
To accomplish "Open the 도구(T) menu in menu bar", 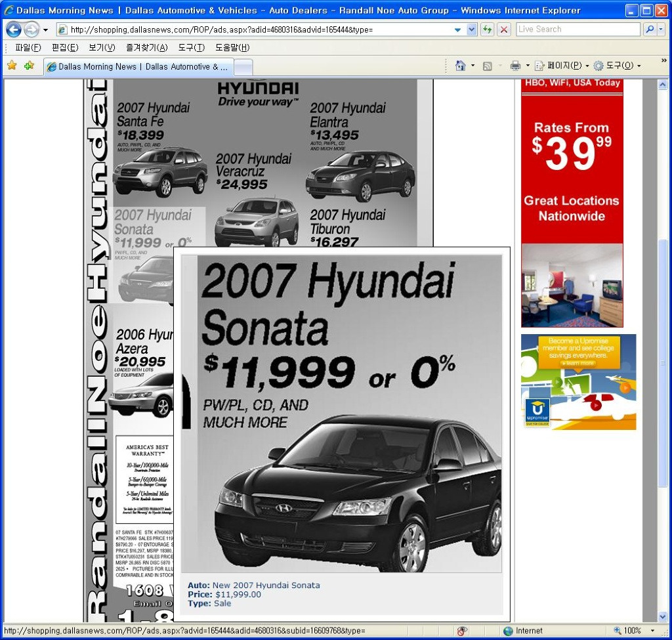I will pos(191,47).
